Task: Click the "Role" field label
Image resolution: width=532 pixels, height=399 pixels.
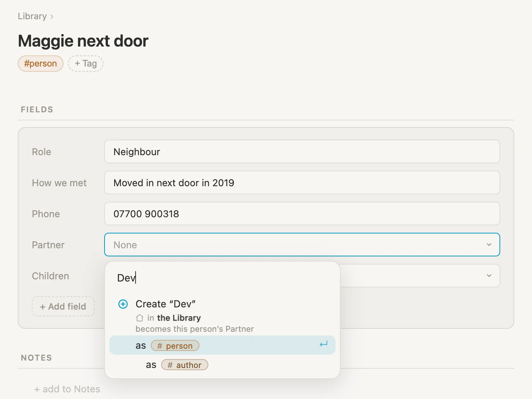Action: click(42, 152)
